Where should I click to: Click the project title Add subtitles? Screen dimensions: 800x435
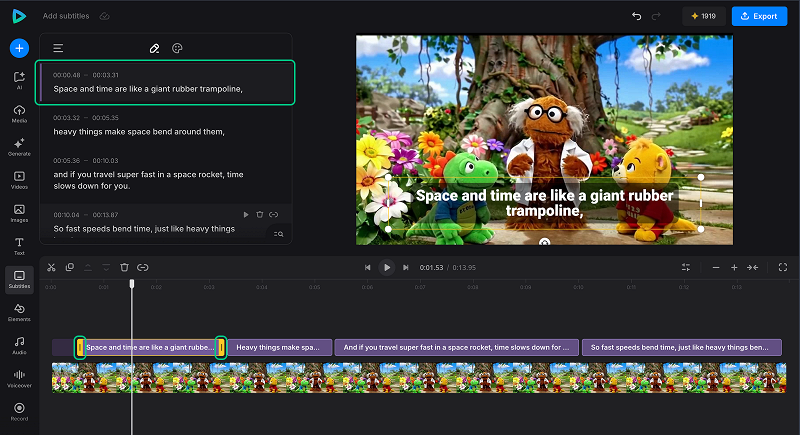tap(66, 16)
